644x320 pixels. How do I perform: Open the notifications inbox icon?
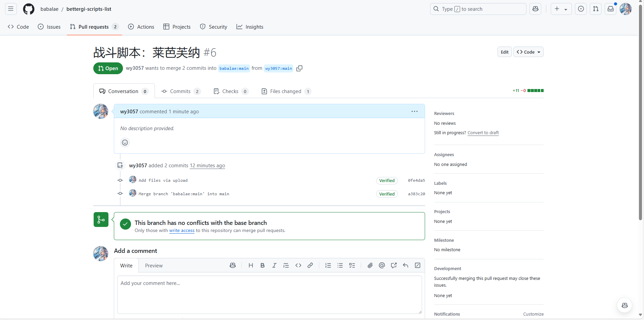[x=610, y=9]
